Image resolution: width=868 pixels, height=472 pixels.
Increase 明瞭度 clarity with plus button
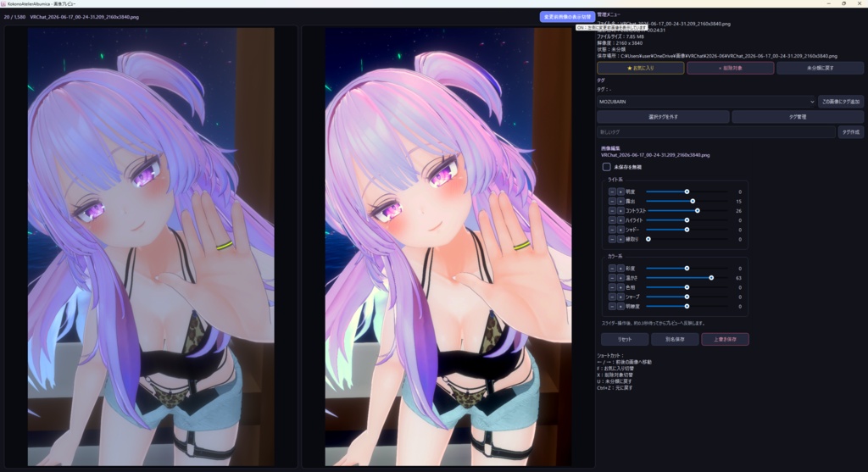pos(620,306)
